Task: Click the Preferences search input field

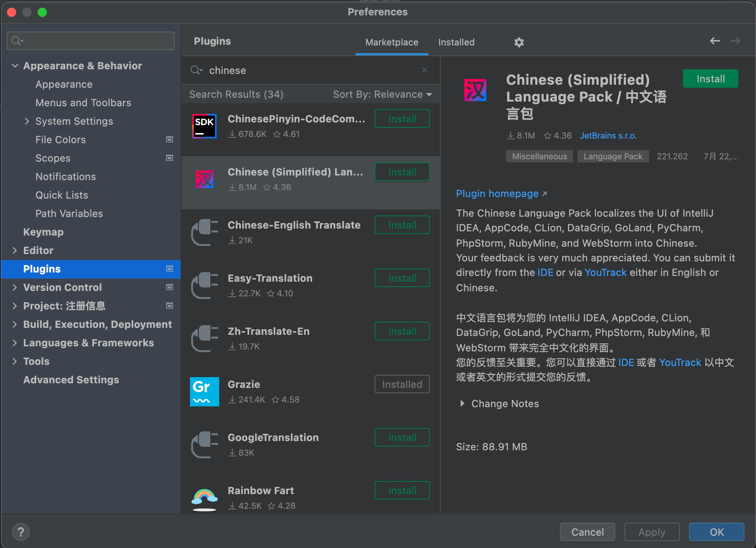Action: click(x=96, y=41)
